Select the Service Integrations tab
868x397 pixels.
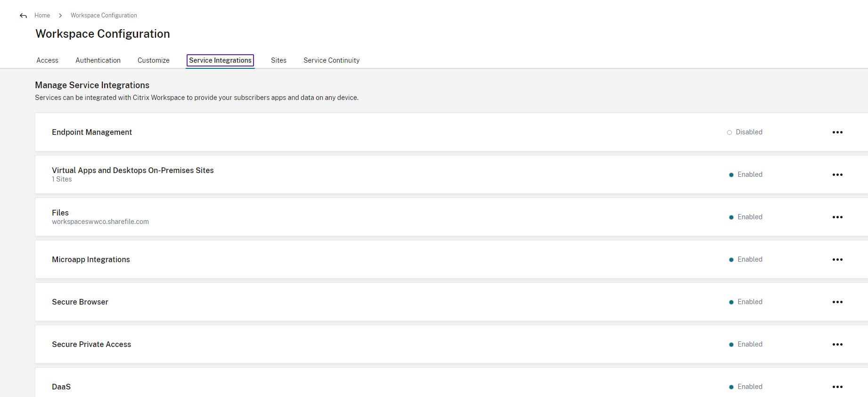pyautogui.click(x=220, y=60)
